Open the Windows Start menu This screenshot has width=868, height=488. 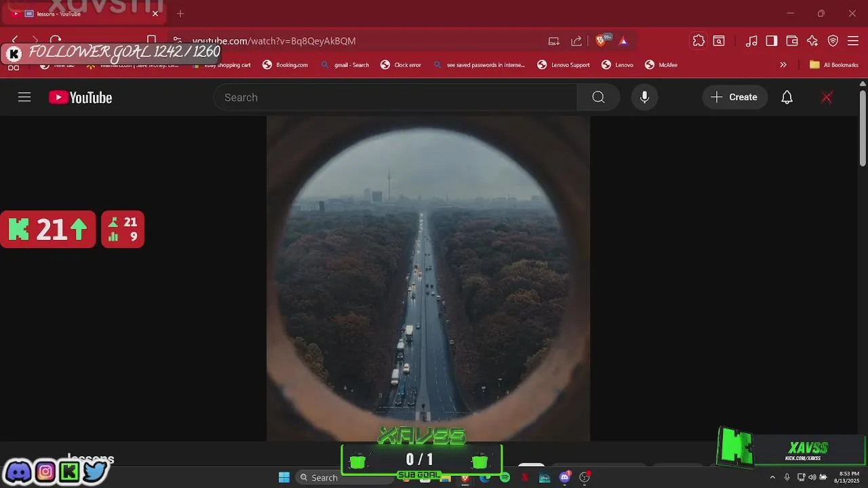coord(284,477)
